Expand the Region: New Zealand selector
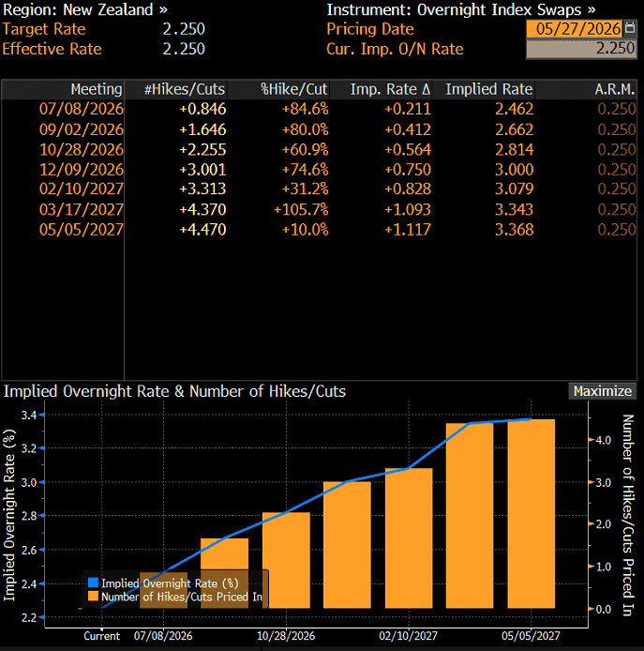The height and width of the screenshot is (651, 644). click(x=85, y=9)
